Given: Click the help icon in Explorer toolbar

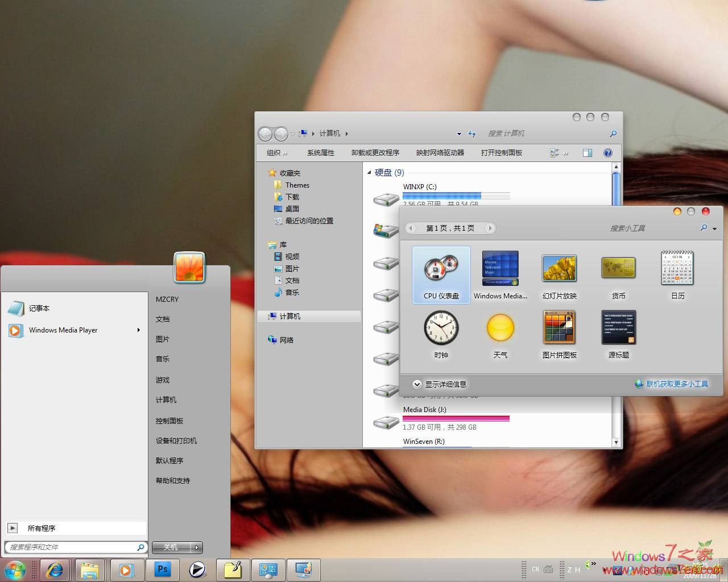Looking at the screenshot, I should (607, 153).
